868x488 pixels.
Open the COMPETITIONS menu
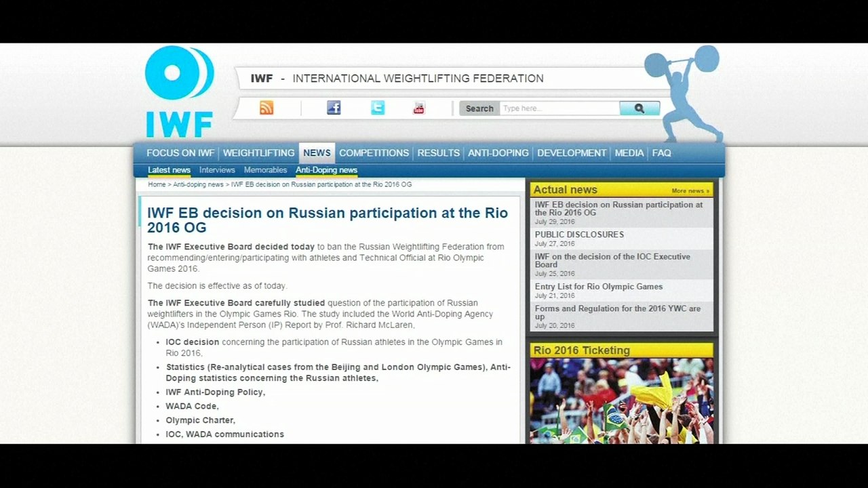374,153
